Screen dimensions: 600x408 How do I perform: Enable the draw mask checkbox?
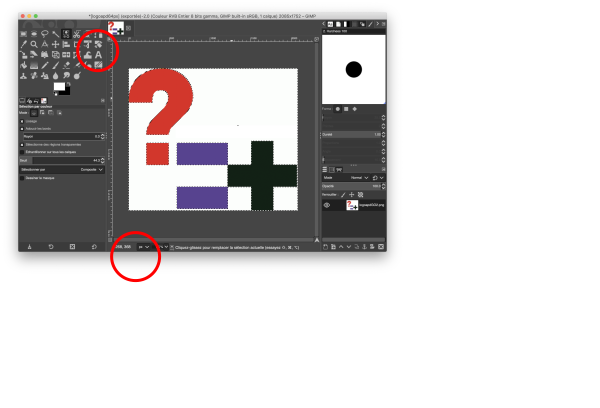pos(23,178)
